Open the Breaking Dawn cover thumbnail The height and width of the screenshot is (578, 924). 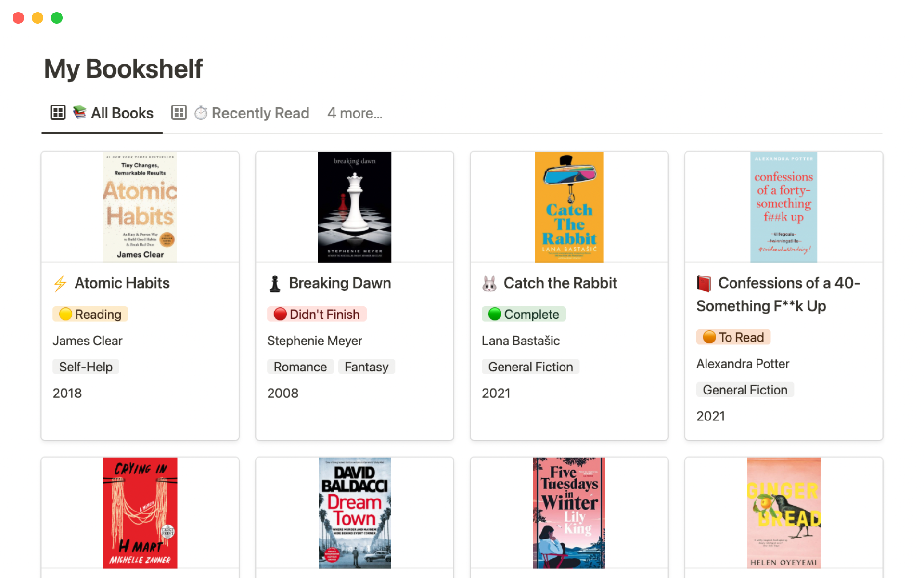(355, 207)
